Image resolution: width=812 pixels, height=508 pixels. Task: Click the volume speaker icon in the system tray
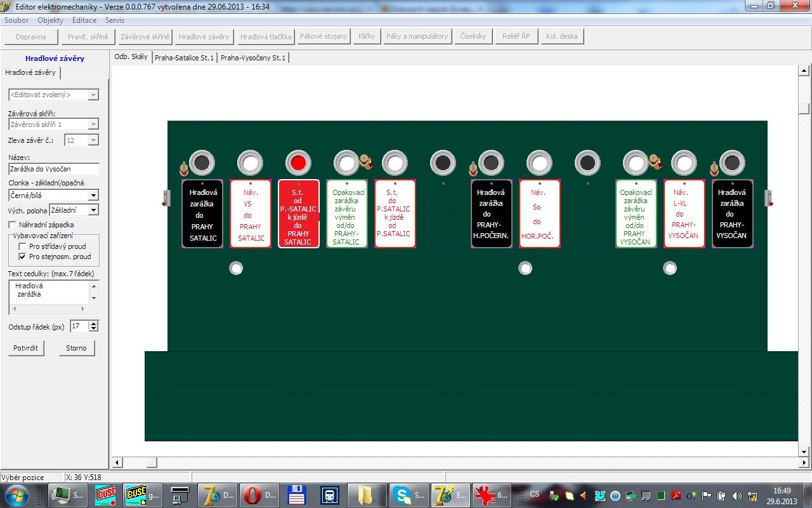(737, 495)
